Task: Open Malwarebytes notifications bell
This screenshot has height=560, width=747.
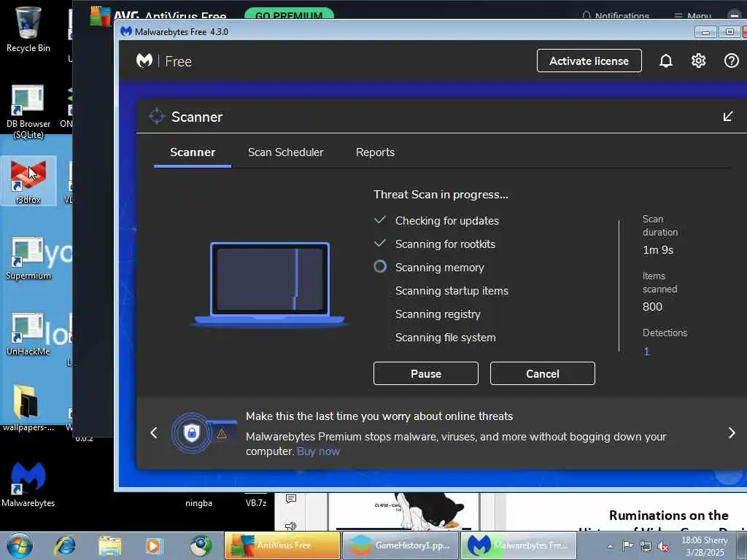Action: (665, 61)
